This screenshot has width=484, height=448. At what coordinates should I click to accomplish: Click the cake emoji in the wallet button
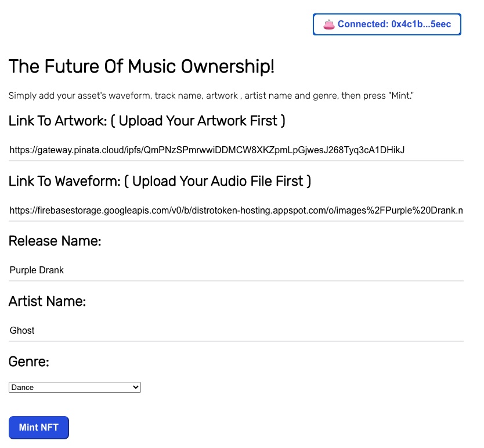[329, 24]
